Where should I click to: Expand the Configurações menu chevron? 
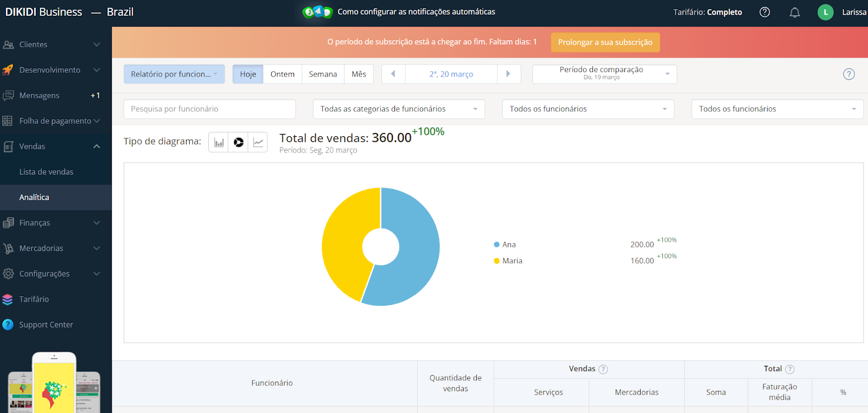pyautogui.click(x=97, y=274)
